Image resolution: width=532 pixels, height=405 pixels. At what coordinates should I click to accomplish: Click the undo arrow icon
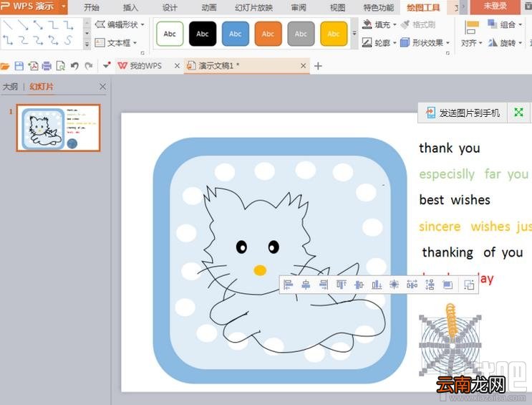click(x=74, y=66)
